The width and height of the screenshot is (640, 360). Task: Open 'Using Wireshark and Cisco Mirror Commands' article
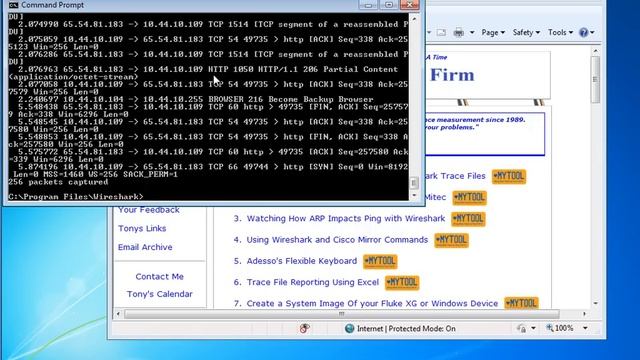[337, 240]
